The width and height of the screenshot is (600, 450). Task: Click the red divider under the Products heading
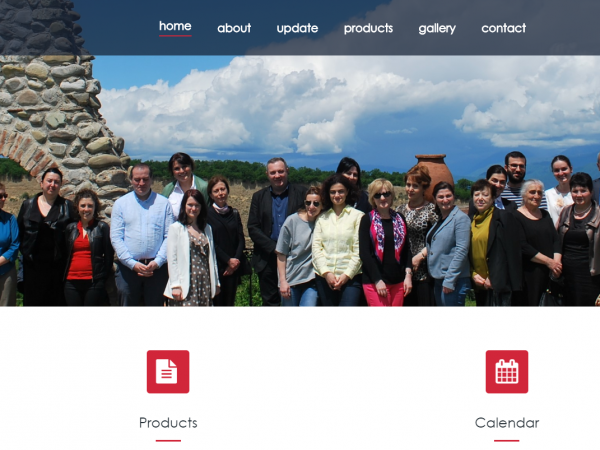tap(168, 441)
